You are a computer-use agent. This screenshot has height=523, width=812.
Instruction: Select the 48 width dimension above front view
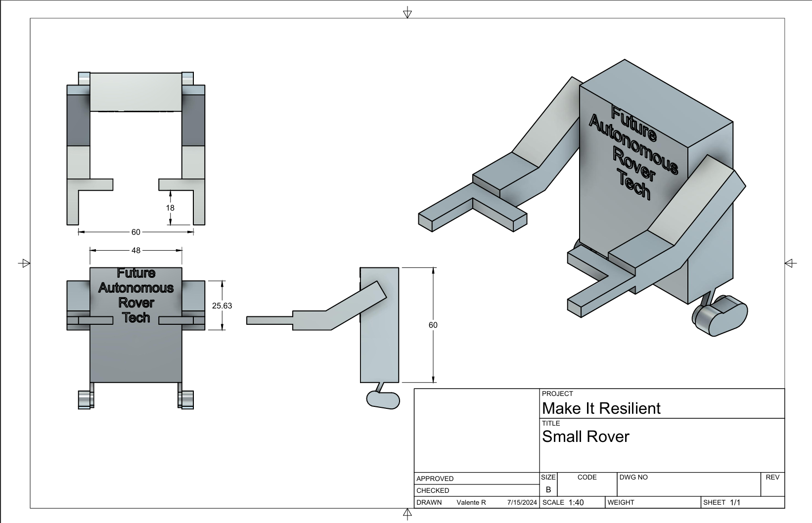(x=136, y=250)
